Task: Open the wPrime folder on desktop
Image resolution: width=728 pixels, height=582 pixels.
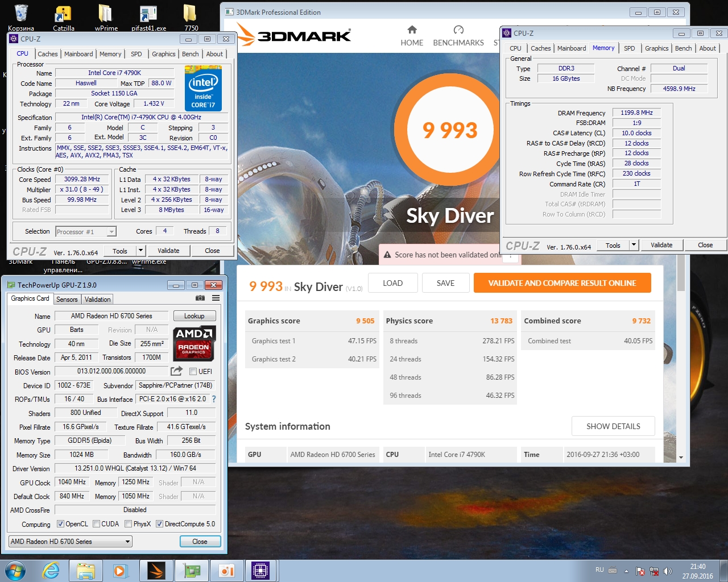Action: [106, 16]
